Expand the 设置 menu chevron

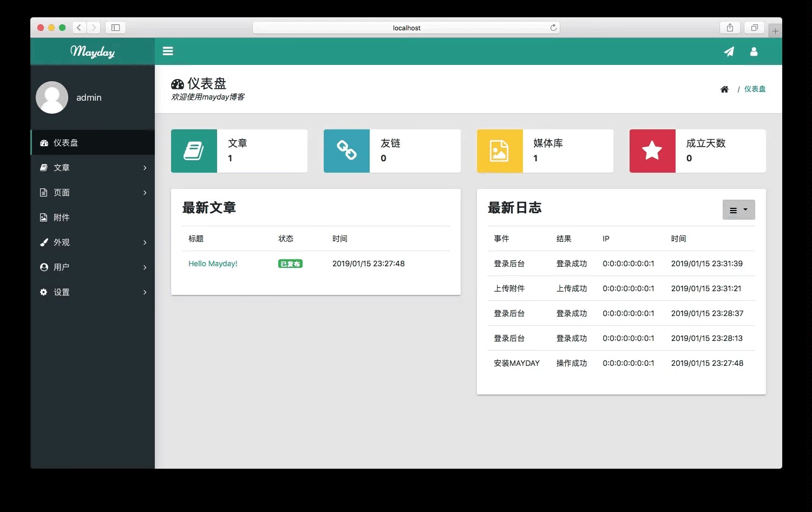[145, 292]
